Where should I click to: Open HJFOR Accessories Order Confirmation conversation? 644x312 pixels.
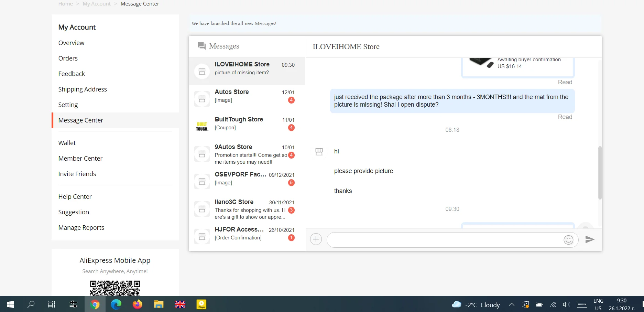247,237
